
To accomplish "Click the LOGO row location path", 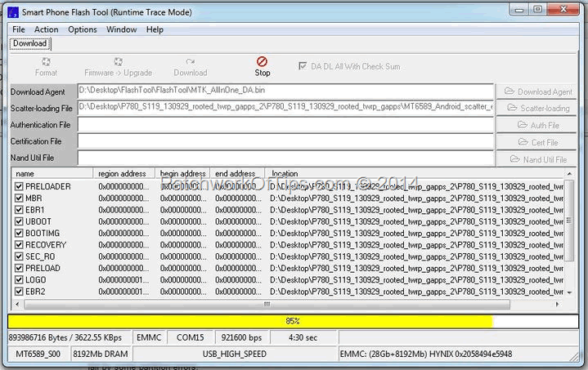I will (x=416, y=280).
